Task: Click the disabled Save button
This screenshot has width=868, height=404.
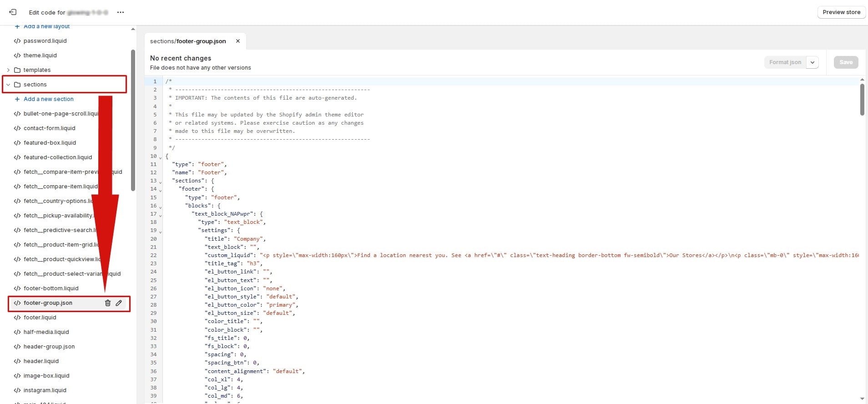Action: (x=846, y=62)
